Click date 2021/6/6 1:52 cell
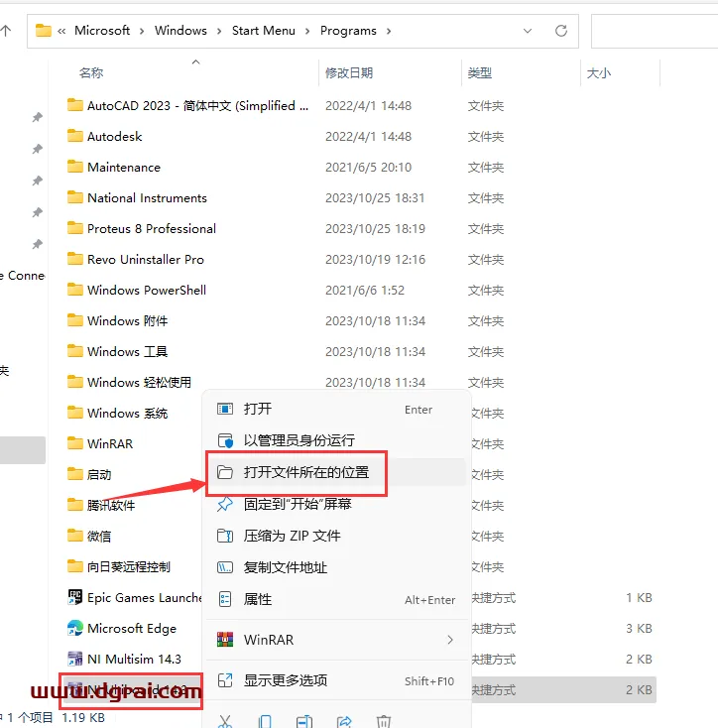This screenshot has height=728, width=718. pyautogui.click(x=365, y=291)
